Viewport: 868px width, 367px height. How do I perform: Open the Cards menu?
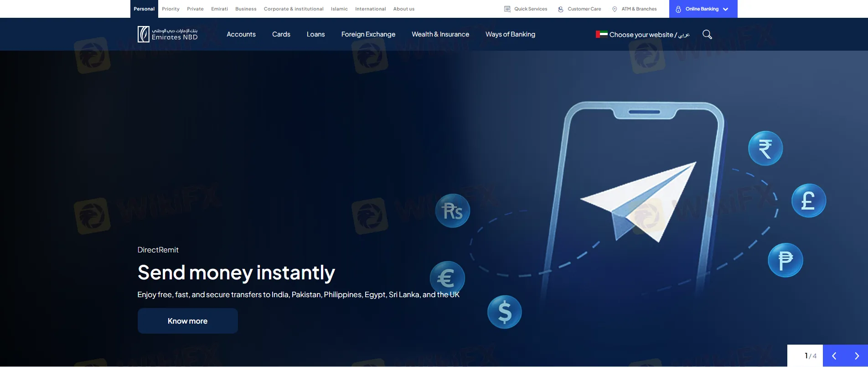[x=281, y=35]
